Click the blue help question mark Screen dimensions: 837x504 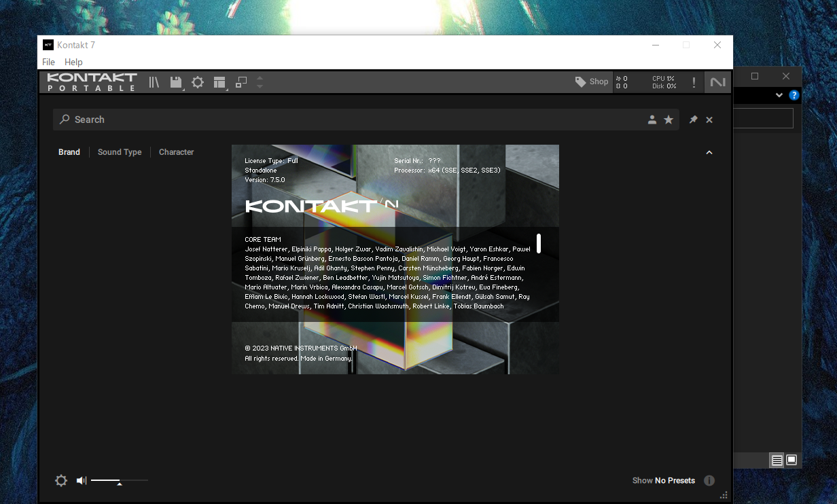pos(794,95)
